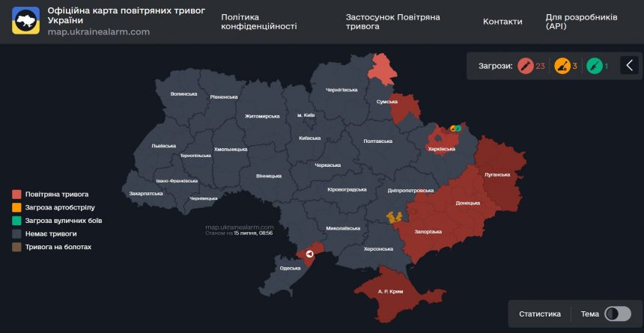Select the Вінницька region label
The image size is (644, 333).
269,176
